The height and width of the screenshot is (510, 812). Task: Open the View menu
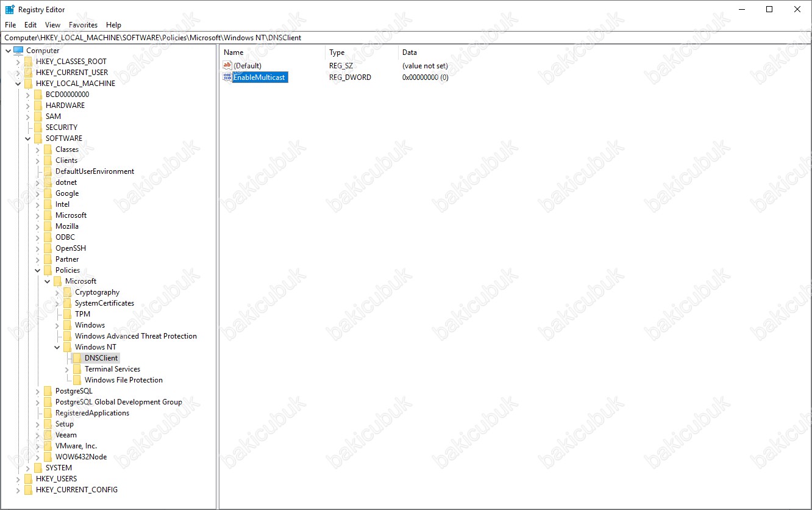[52, 25]
